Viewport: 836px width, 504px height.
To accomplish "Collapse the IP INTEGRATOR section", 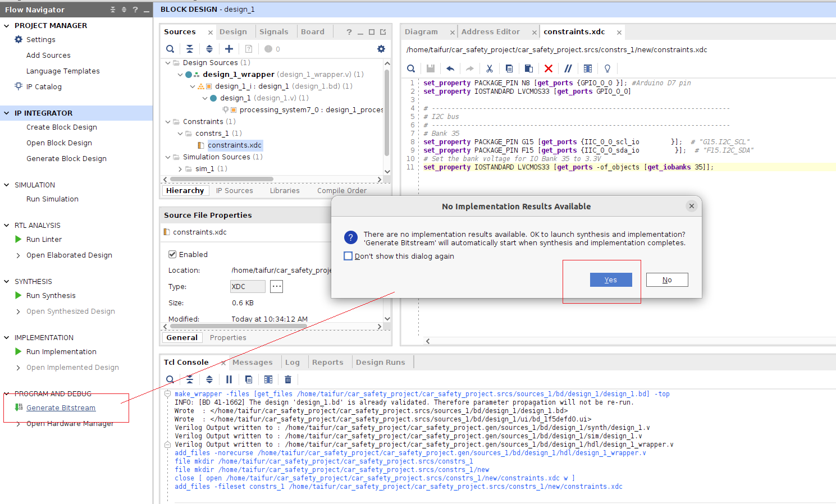I will click(x=7, y=113).
